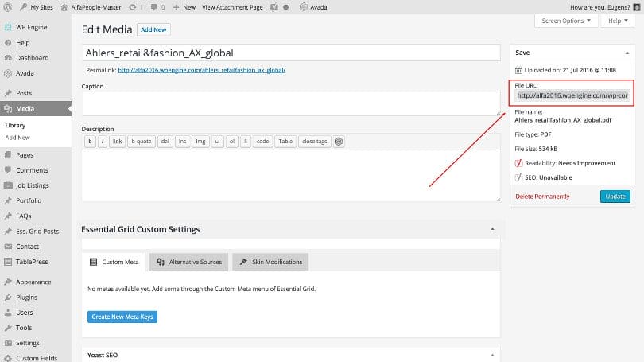
Task: Collapse the Essential Grid Custom Settings panel
Action: pos(491,229)
